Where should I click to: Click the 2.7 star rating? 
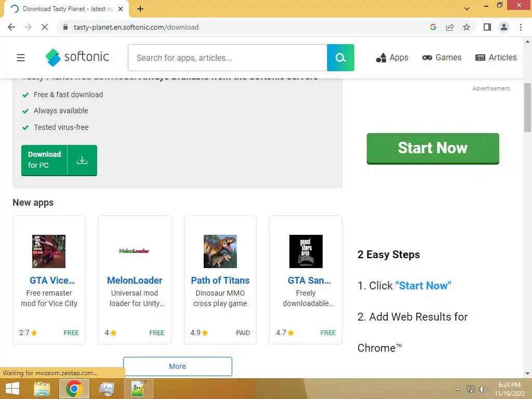[28, 332]
